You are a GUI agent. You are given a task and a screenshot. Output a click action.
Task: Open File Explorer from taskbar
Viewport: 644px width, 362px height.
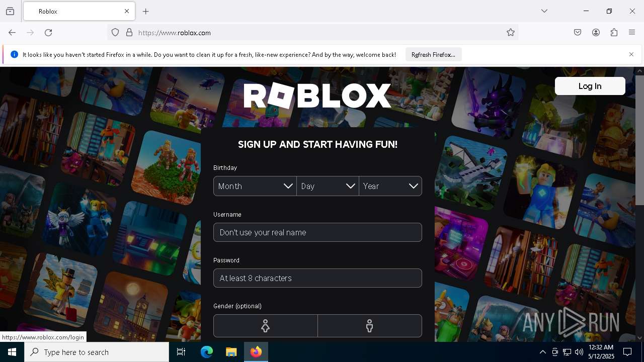pos(231,352)
